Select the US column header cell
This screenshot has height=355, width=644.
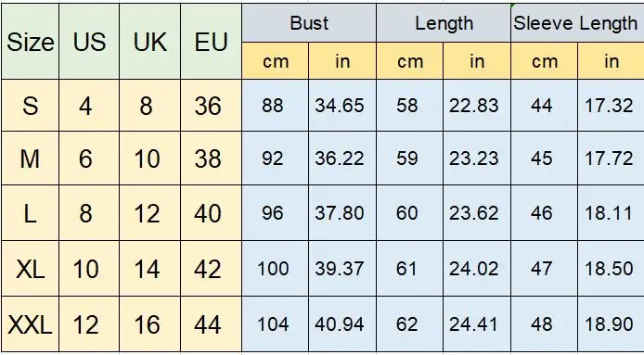click(x=89, y=41)
